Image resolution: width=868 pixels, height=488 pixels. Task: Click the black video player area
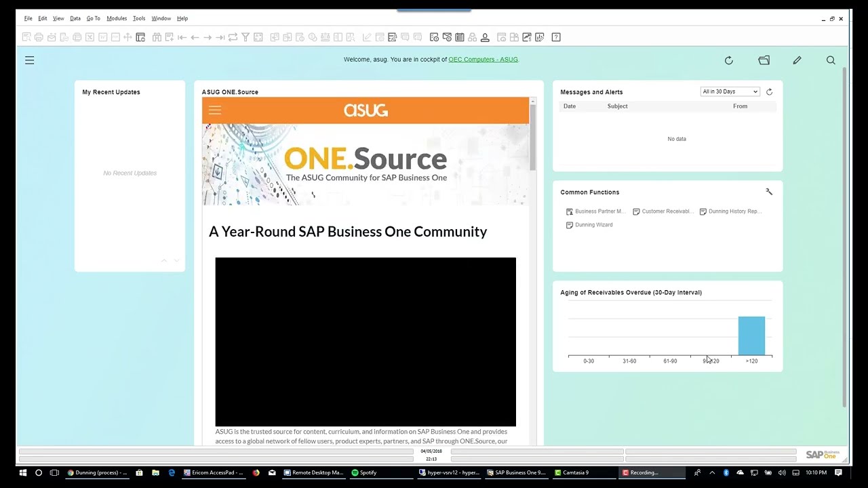pyautogui.click(x=366, y=342)
